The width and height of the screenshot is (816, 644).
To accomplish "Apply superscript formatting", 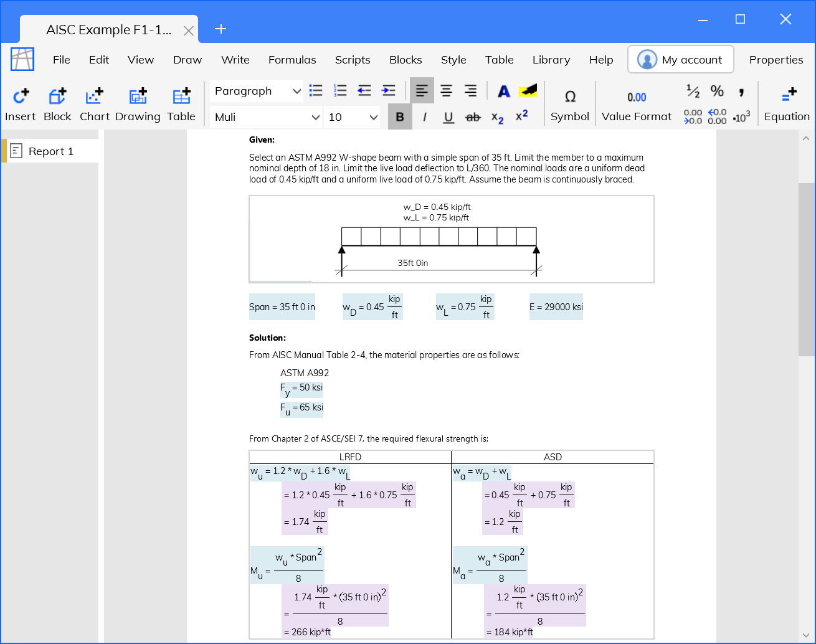I will pyautogui.click(x=522, y=118).
